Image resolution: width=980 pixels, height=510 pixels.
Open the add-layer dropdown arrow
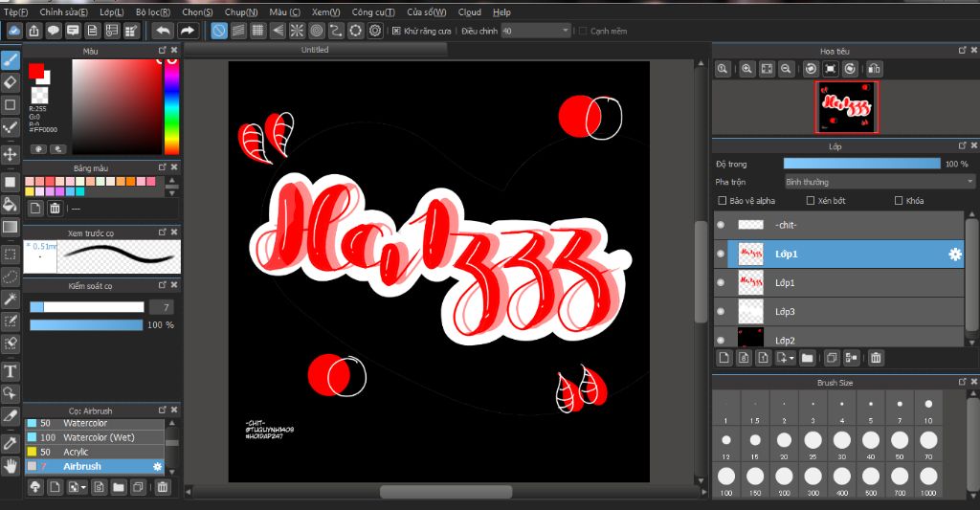point(791,358)
